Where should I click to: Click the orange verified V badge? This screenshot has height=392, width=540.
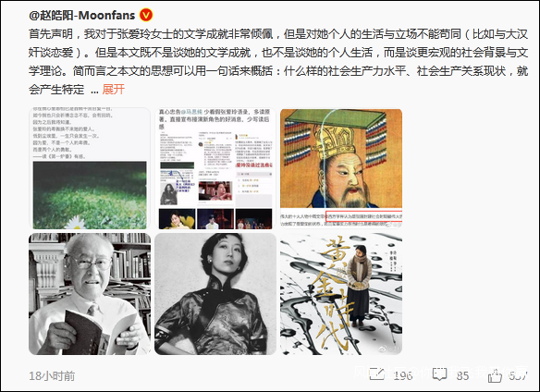tap(146, 15)
